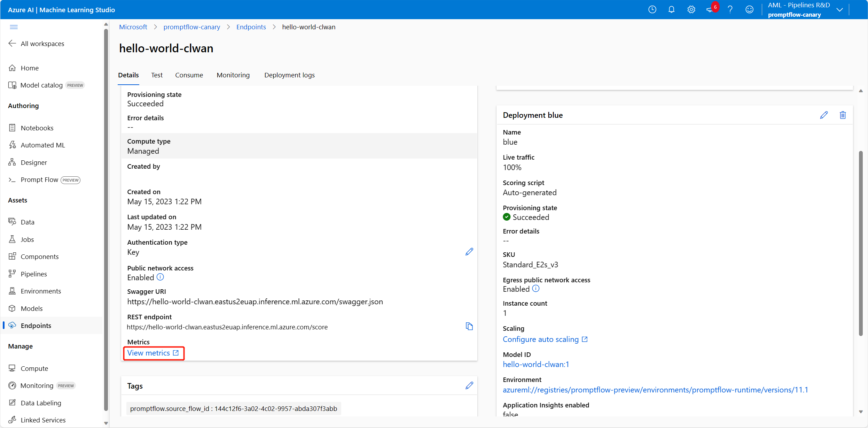Open settings gear in top bar
The image size is (868, 428).
[691, 10]
